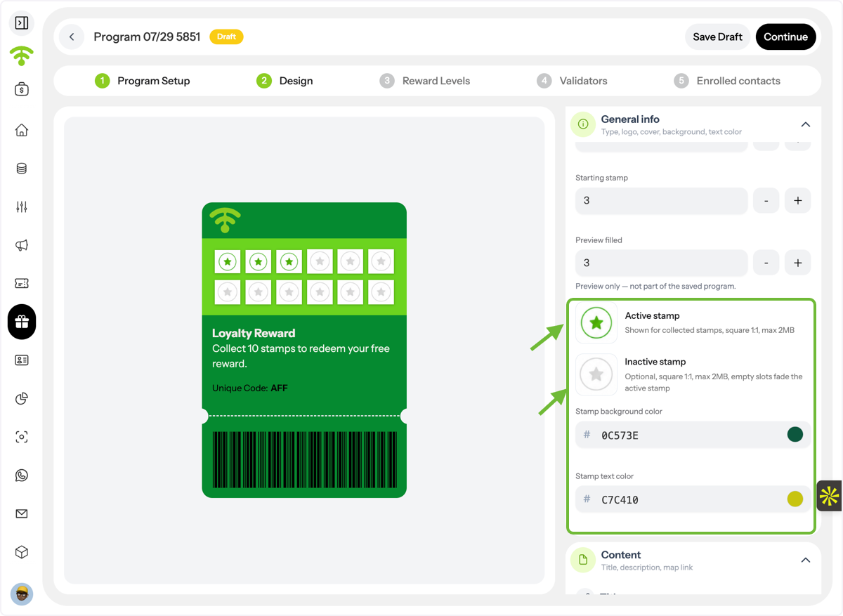The image size is (843, 616).
Task: Click the barcode on the card preview
Action: point(304,459)
